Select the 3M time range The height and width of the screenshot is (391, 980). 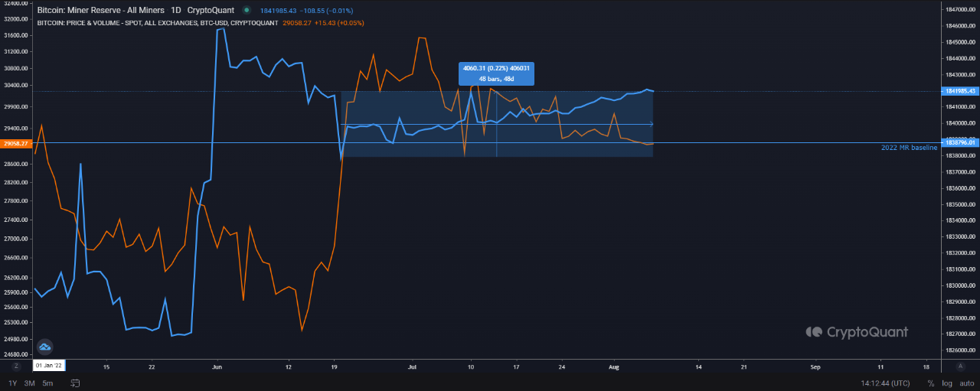coord(30,383)
